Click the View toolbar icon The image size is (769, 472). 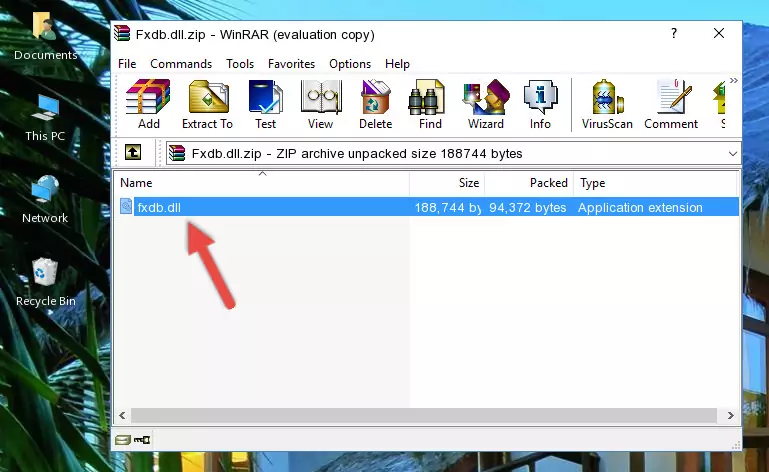[x=321, y=105]
